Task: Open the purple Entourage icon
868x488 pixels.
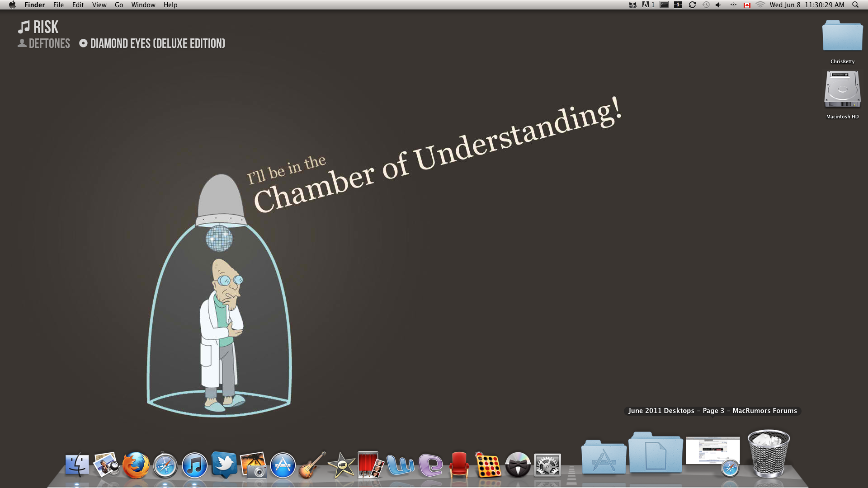Action: tap(430, 465)
